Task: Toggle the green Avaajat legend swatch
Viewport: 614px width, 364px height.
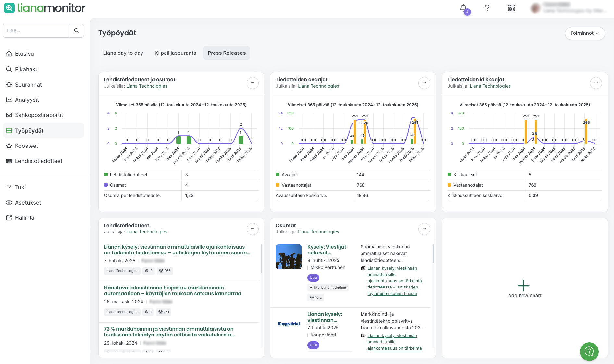Action: [x=277, y=175]
